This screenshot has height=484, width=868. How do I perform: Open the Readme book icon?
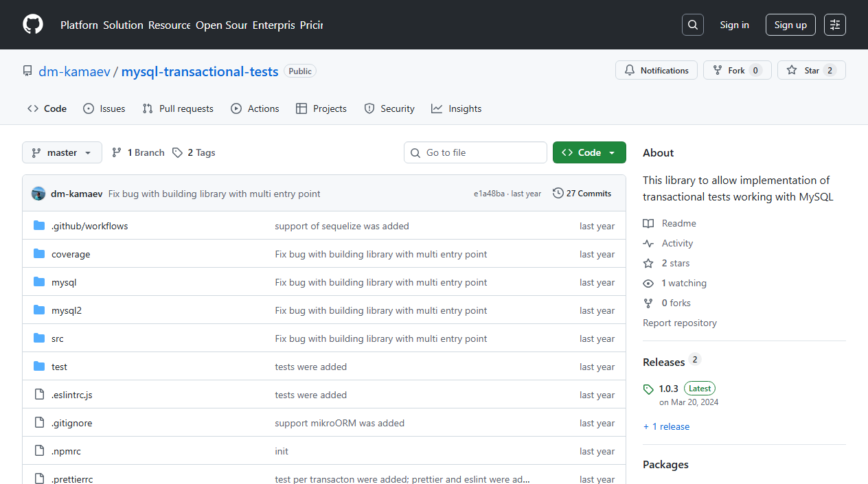tap(648, 223)
